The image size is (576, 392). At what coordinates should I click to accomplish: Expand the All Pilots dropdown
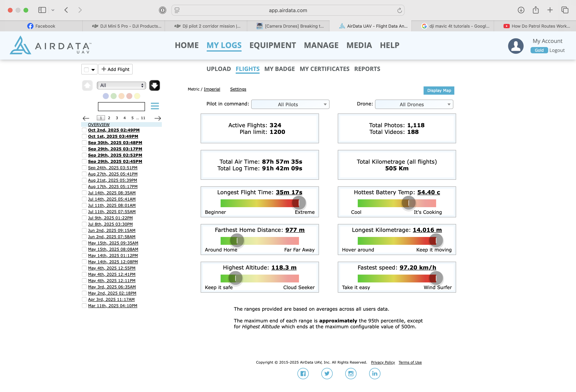click(290, 104)
